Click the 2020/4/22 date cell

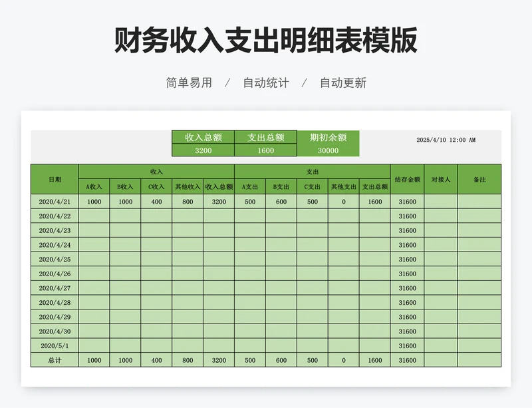pyautogui.click(x=55, y=216)
